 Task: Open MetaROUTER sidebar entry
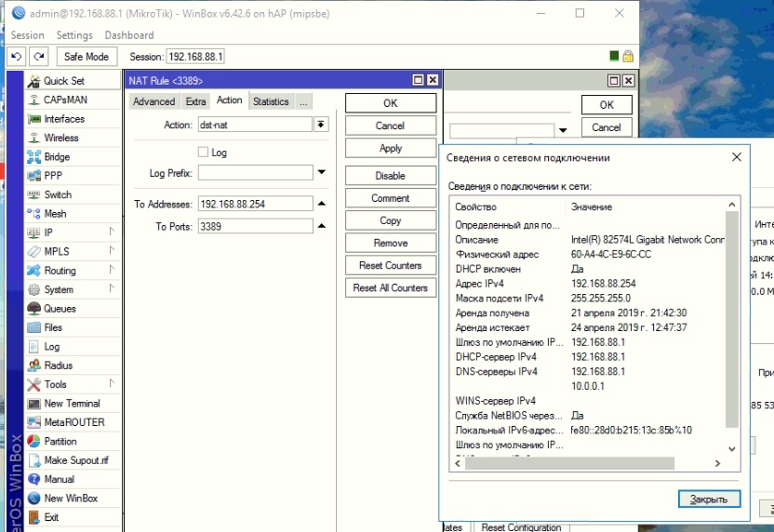(73, 422)
